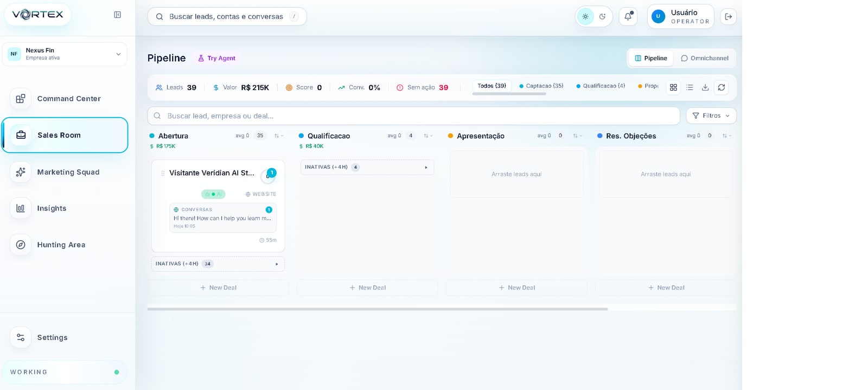Expand the Nexus Fin company selector
Viewport: 868px width, 390px height.
pos(65,54)
